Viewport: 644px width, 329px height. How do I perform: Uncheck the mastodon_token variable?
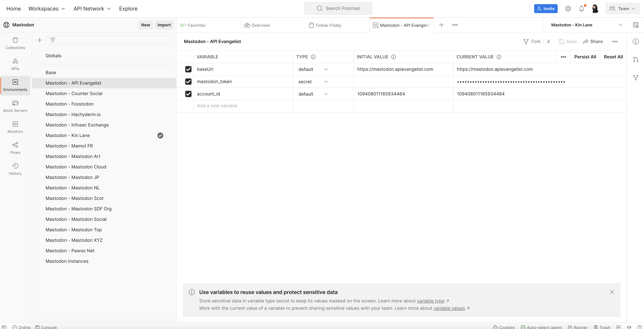point(188,82)
